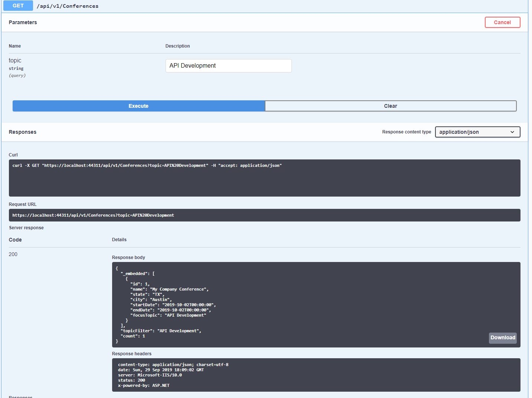This screenshot has height=398, width=532.
Task: Click the "city": "Austin" line
Action: pyautogui.click(x=151, y=300)
